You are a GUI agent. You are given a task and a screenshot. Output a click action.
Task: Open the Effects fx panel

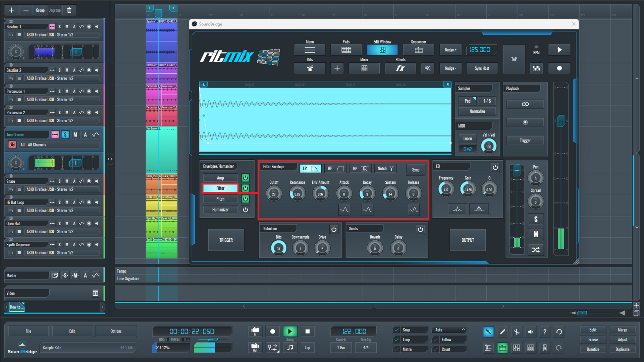click(400, 68)
